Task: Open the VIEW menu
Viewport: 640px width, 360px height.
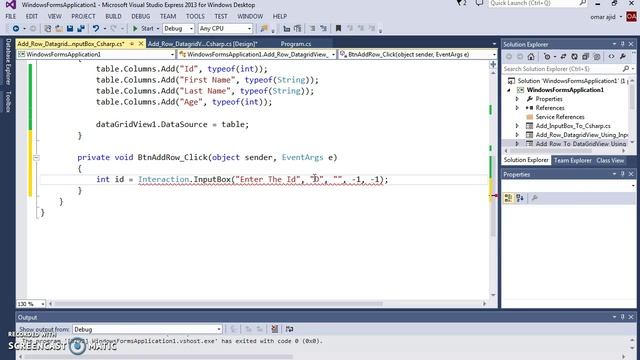Action: [55, 16]
